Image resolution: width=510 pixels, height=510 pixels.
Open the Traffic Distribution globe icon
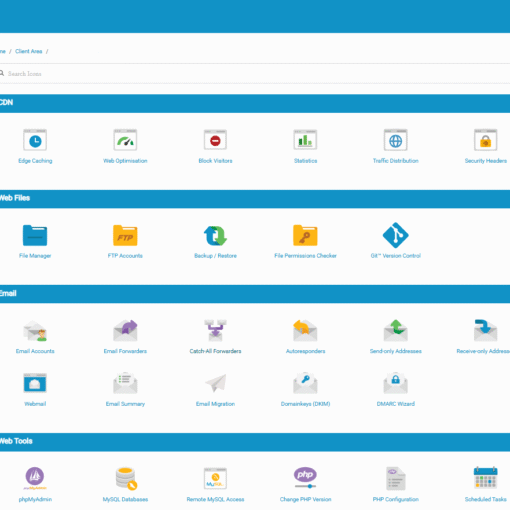pyautogui.click(x=396, y=140)
